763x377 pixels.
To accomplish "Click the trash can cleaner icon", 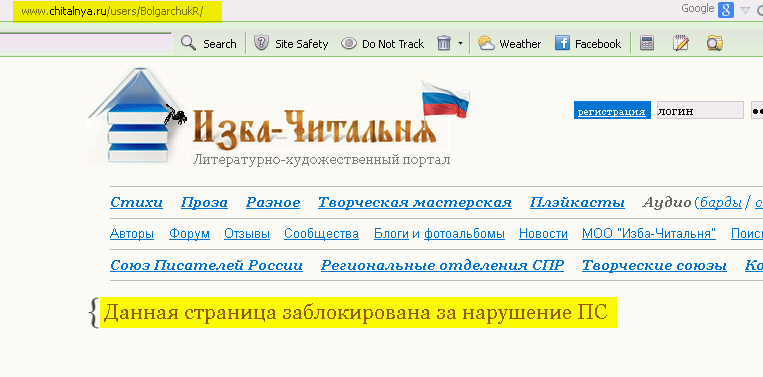I will click(x=444, y=44).
